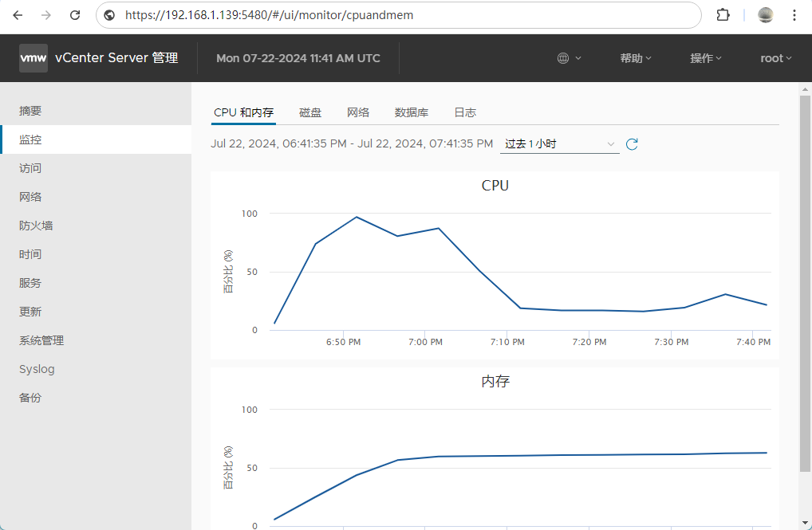Open 系统管理 in the sidebar
This screenshot has width=812, height=530.
96,340
